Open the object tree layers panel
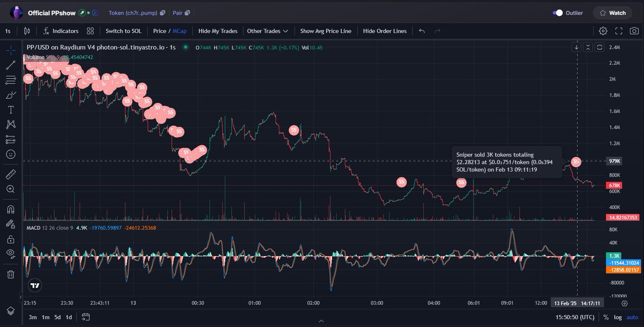Screen dimensions: 644x327 (x=11, y=311)
